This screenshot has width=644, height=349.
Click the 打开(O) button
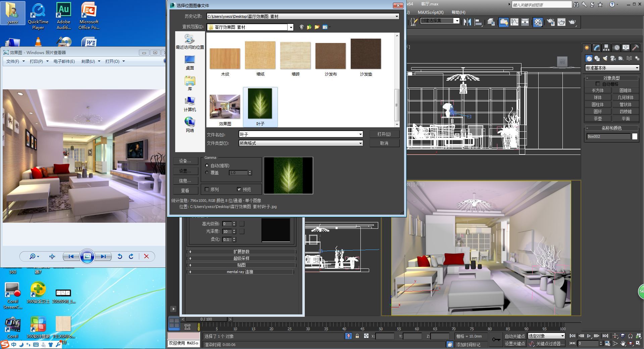[384, 134]
